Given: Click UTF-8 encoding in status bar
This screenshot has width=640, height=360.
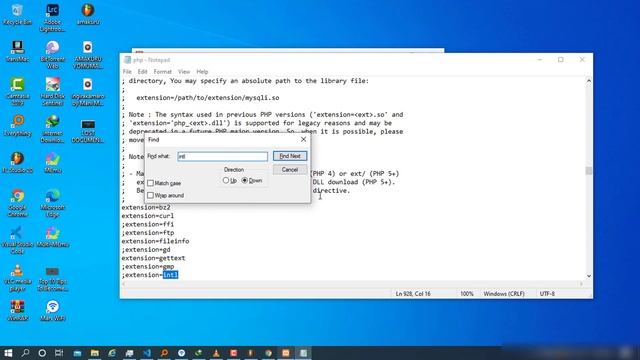Looking at the screenshot, I should coord(547,293).
